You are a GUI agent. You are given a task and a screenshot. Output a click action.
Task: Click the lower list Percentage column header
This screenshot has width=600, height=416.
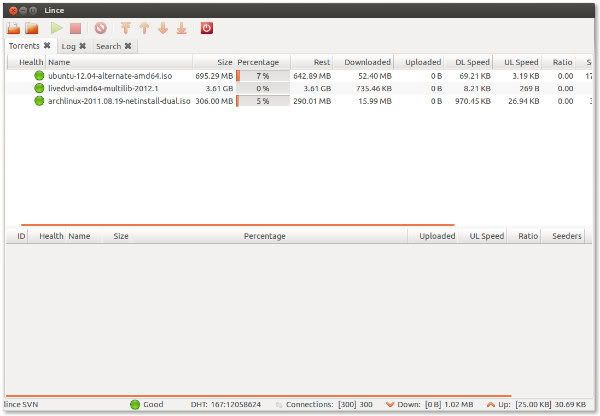tap(264, 236)
